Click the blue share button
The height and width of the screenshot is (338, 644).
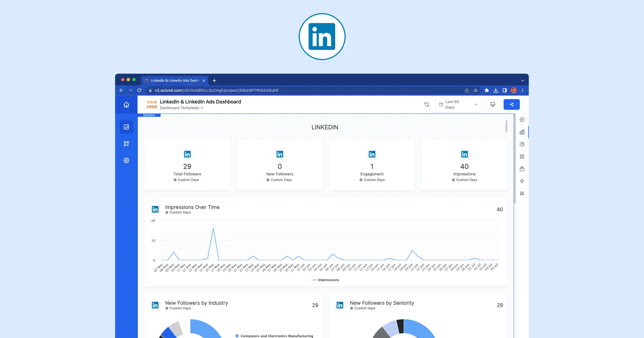512,105
